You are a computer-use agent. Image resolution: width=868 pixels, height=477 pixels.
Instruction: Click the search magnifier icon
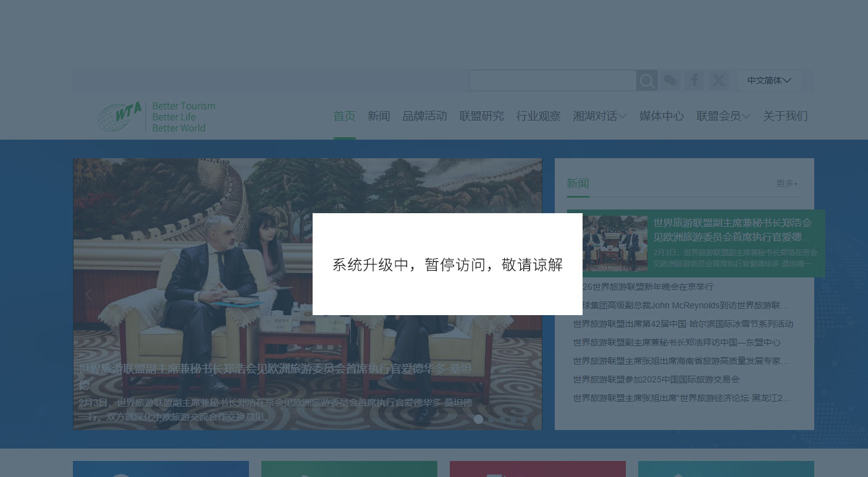(646, 81)
